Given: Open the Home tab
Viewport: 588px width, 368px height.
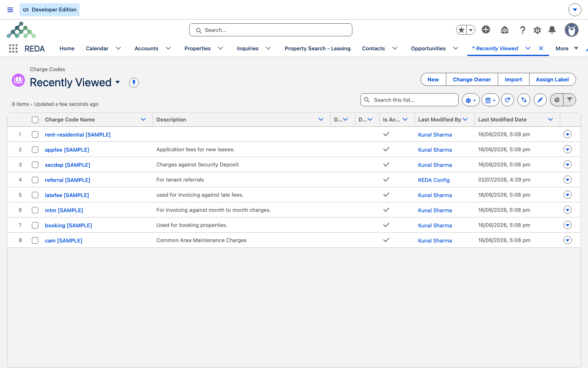Looking at the screenshot, I should pyautogui.click(x=67, y=48).
